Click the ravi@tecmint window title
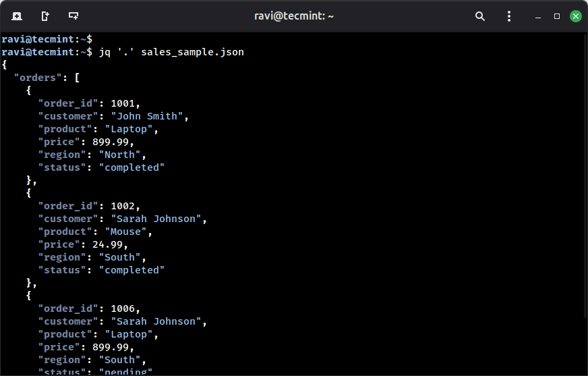The image size is (588, 376). point(293,16)
